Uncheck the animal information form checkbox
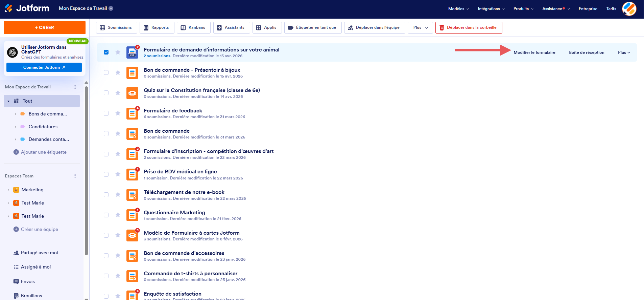This screenshot has height=300, width=644. (x=106, y=52)
